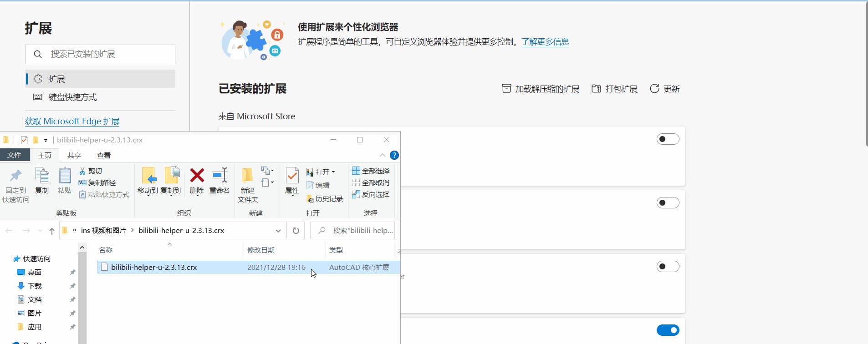Click Explorer forward navigation arrow

(x=26, y=231)
